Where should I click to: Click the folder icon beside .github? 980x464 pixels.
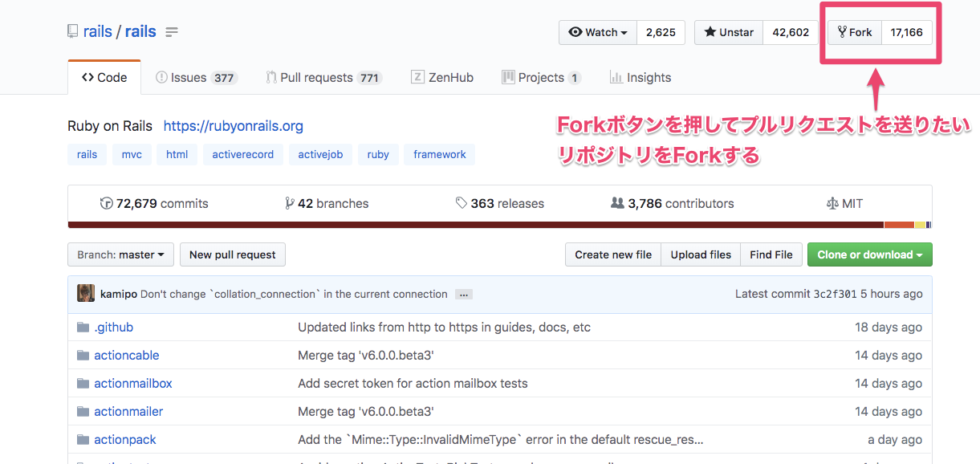(x=83, y=328)
